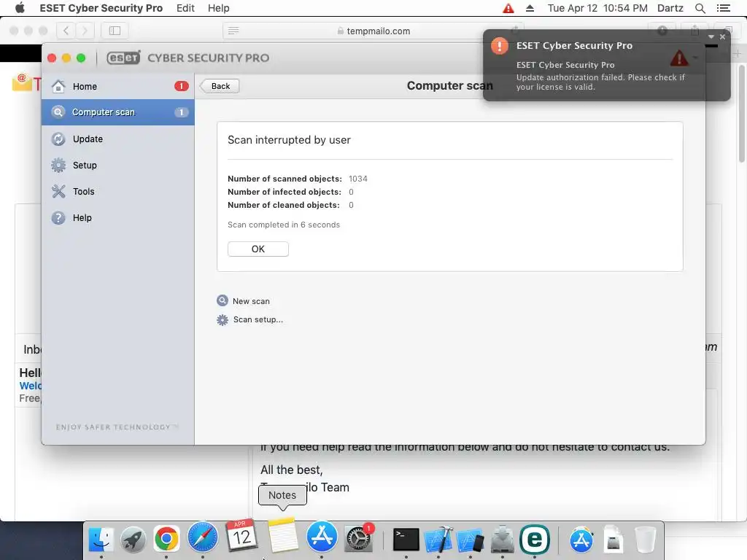This screenshot has width=747, height=560.
Task: Click Safari address bar showing tempmailo.com
Action: (x=373, y=31)
